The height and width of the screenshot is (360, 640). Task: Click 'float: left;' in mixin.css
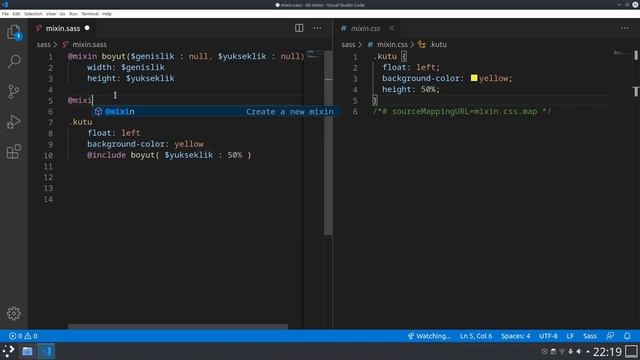coord(411,67)
